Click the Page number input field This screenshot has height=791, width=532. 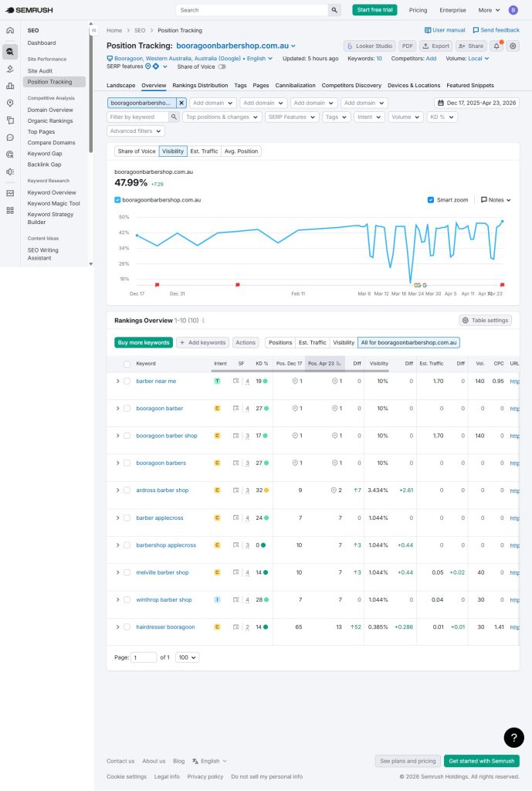(x=144, y=657)
